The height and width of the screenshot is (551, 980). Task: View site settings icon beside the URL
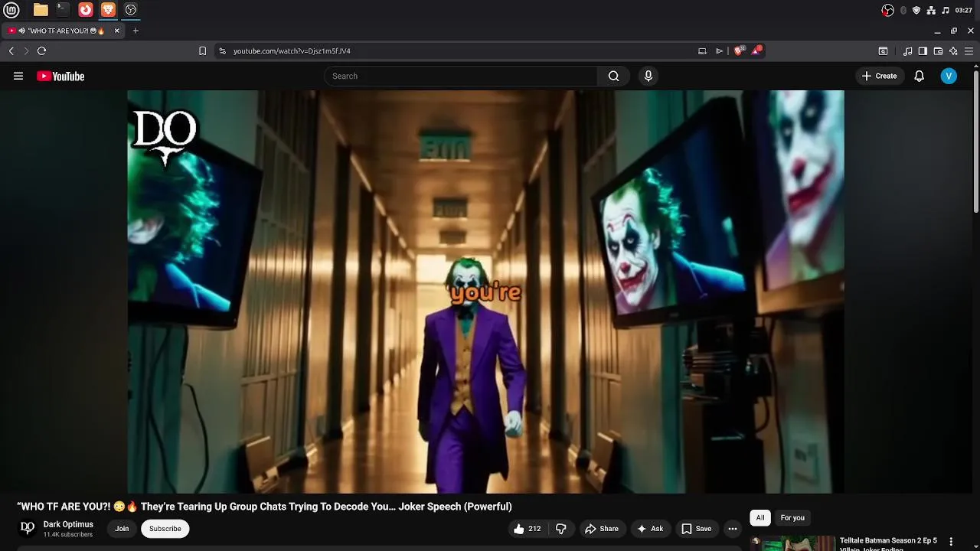click(x=222, y=51)
